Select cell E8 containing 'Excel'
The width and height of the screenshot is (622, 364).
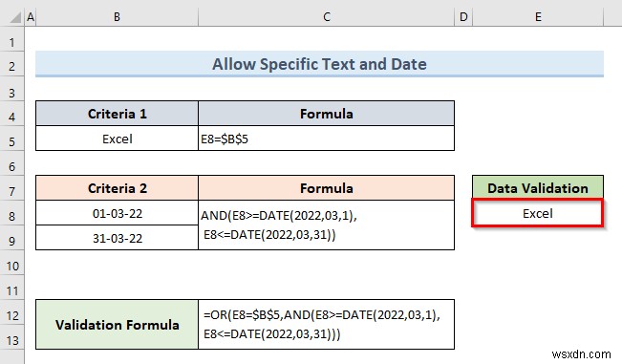click(538, 213)
